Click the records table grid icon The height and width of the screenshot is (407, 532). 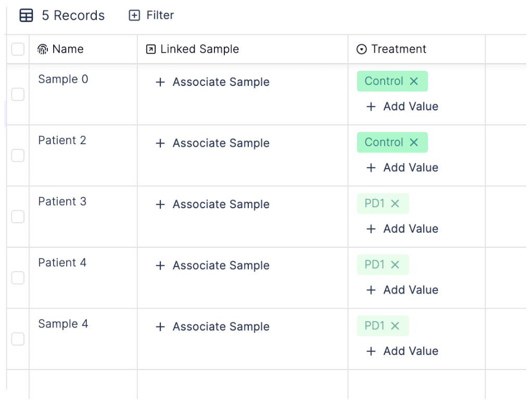[26, 15]
